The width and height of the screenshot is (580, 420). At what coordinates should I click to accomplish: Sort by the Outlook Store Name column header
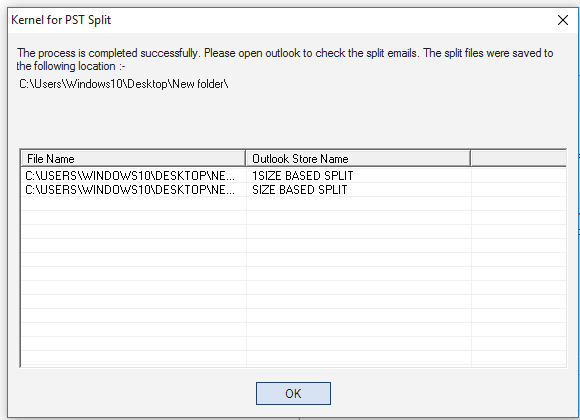coord(358,158)
